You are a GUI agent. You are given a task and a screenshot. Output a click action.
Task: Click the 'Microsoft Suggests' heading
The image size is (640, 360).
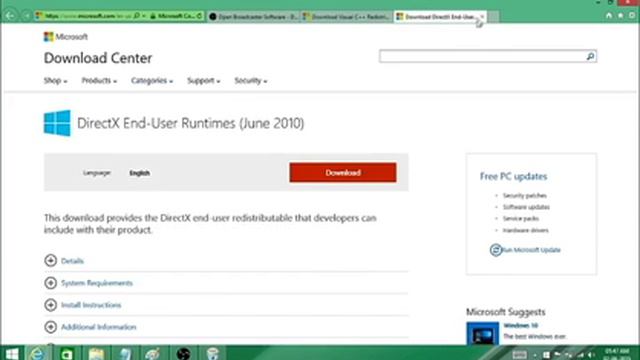tap(506, 312)
